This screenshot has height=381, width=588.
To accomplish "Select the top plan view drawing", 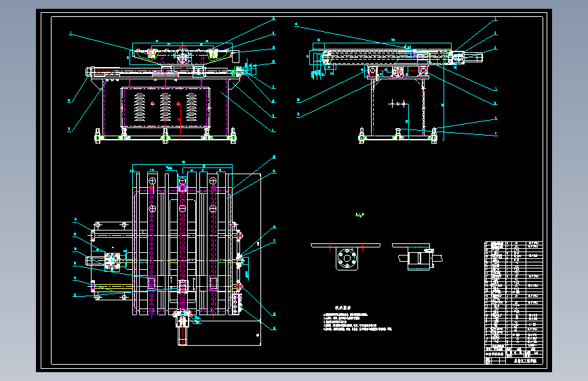I will (x=174, y=251).
